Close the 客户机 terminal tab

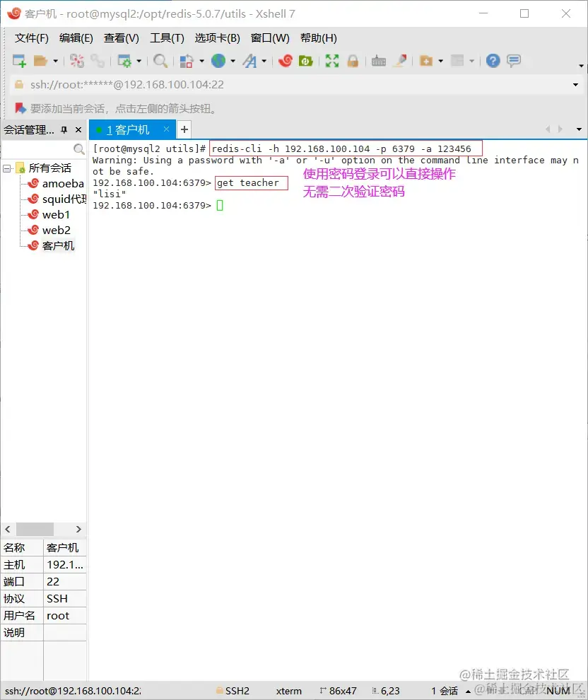pyautogui.click(x=166, y=129)
